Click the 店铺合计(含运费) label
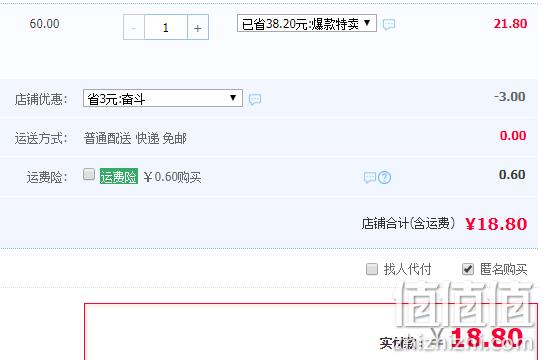The width and height of the screenshot is (543, 360). pyautogui.click(x=409, y=223)
